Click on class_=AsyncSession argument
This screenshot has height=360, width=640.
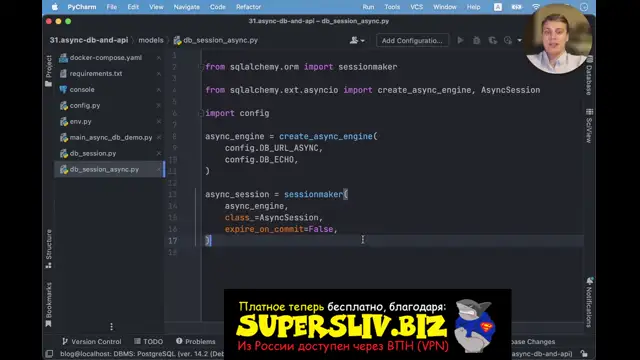273,218
